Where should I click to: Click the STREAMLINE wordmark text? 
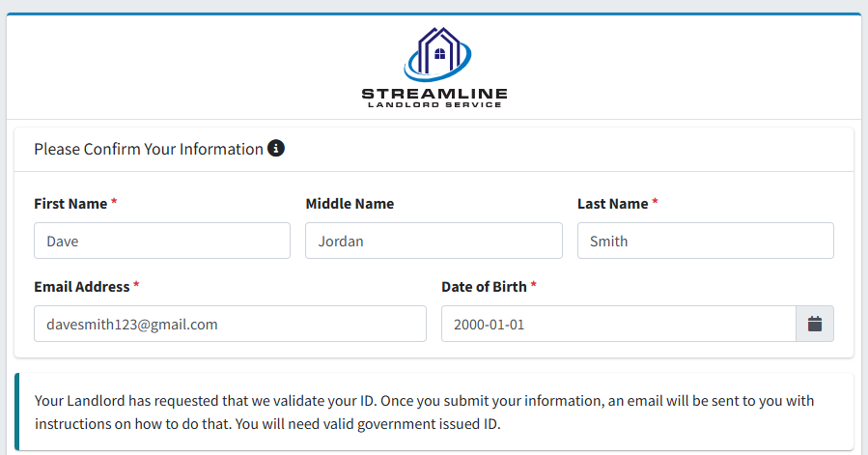[434, 94]
